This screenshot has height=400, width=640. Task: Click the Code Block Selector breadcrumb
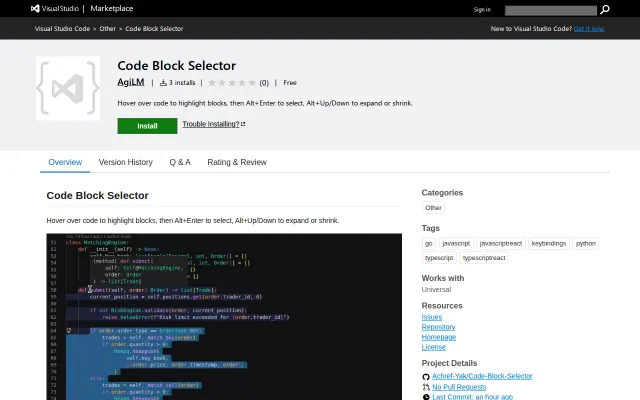(154, 29)
